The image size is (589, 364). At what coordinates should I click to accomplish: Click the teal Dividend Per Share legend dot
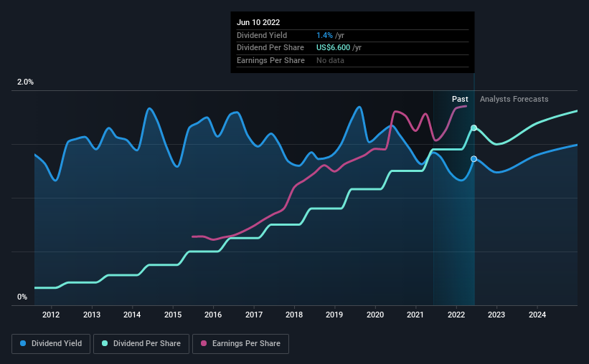click(105, 343)
